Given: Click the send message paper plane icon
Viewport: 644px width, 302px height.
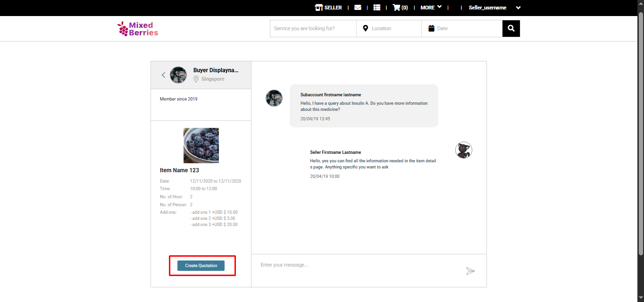Looking at the screenshot, I should coord(470,271).
